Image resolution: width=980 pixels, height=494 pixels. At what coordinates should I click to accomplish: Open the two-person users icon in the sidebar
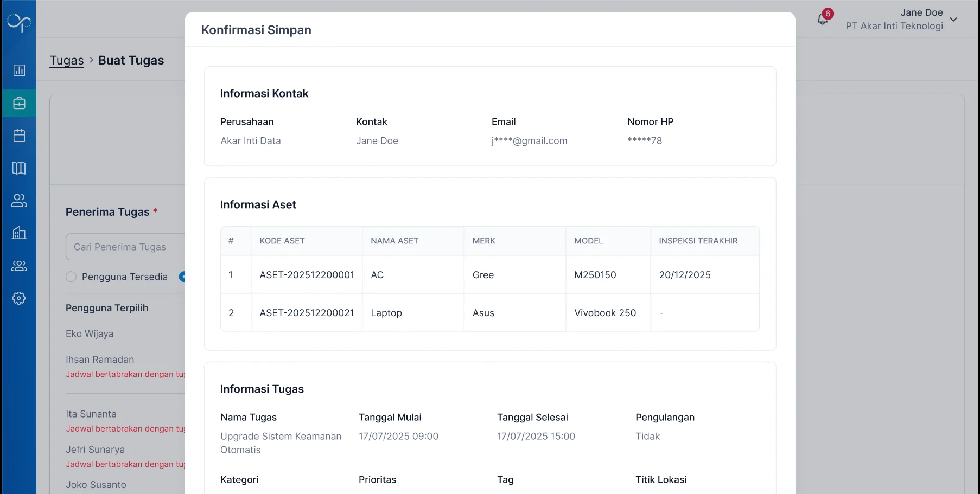[19, 201]
